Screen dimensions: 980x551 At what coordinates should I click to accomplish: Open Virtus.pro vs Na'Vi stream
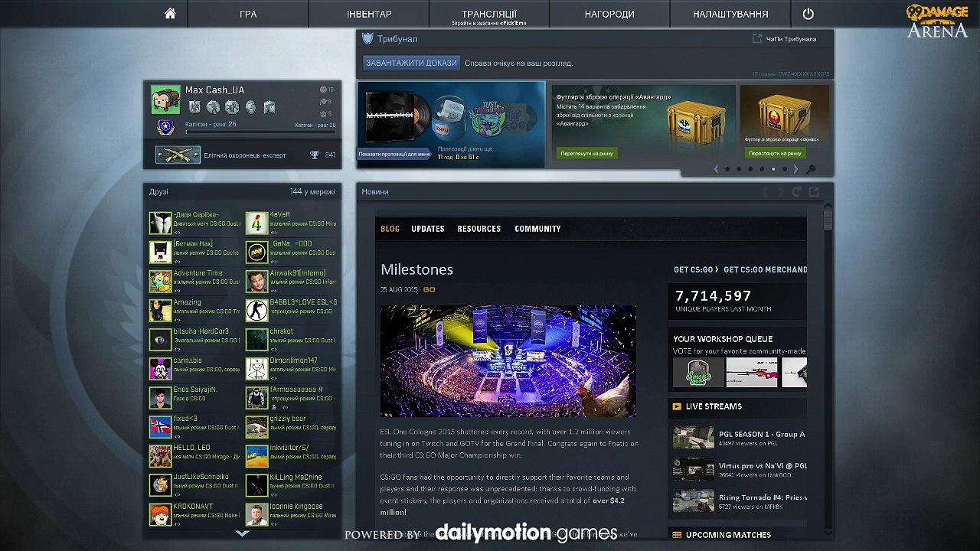click(x=739, y=469)
